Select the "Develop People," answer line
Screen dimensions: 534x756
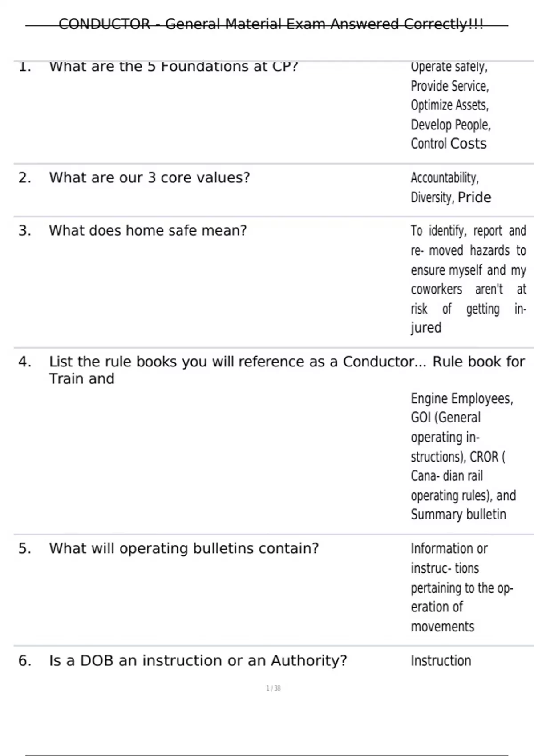coord(450,125)
